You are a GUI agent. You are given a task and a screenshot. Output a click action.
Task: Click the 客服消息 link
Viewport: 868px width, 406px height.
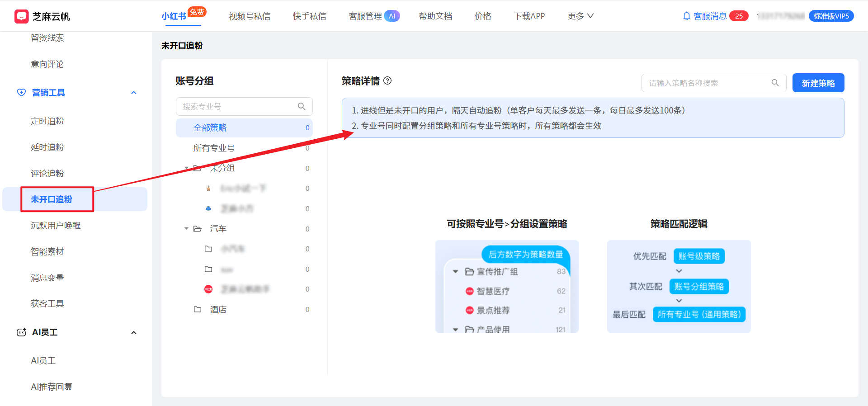click(710, 16)
